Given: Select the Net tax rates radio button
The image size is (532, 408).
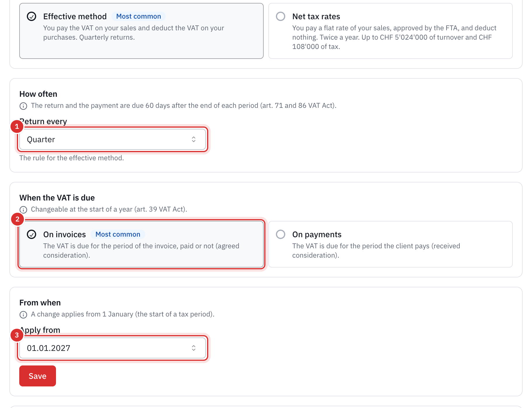Looking at the screenshot, I should pyautogui.click(x=281, y=16).
